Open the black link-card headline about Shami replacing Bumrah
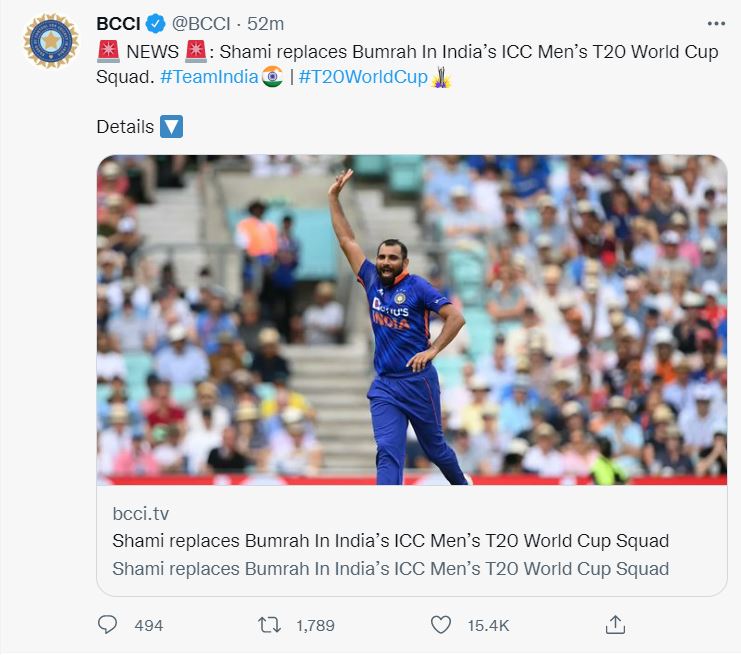This screenshot has width=741, height=655. 390,541
